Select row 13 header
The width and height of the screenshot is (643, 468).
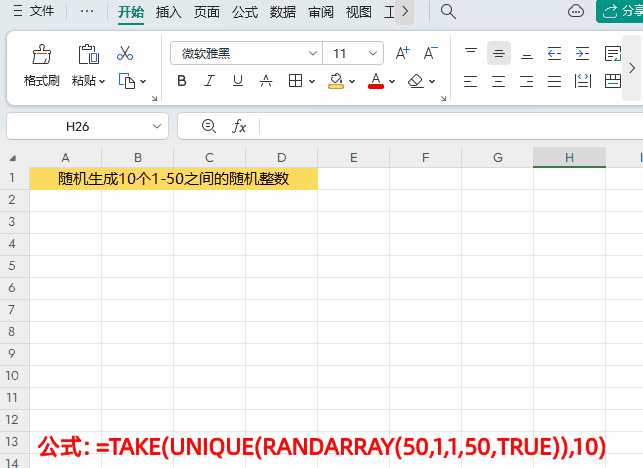tap(12, 442)
